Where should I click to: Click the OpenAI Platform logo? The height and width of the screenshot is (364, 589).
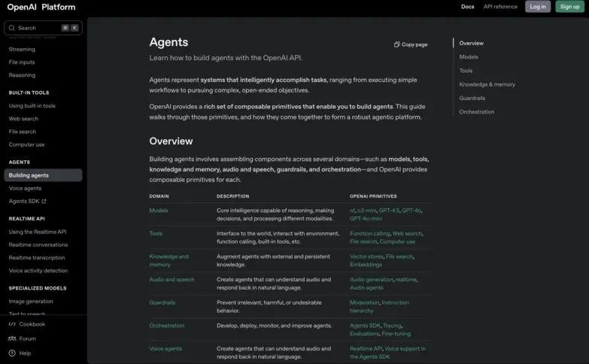pyautogui.click(x=41, y=7)
